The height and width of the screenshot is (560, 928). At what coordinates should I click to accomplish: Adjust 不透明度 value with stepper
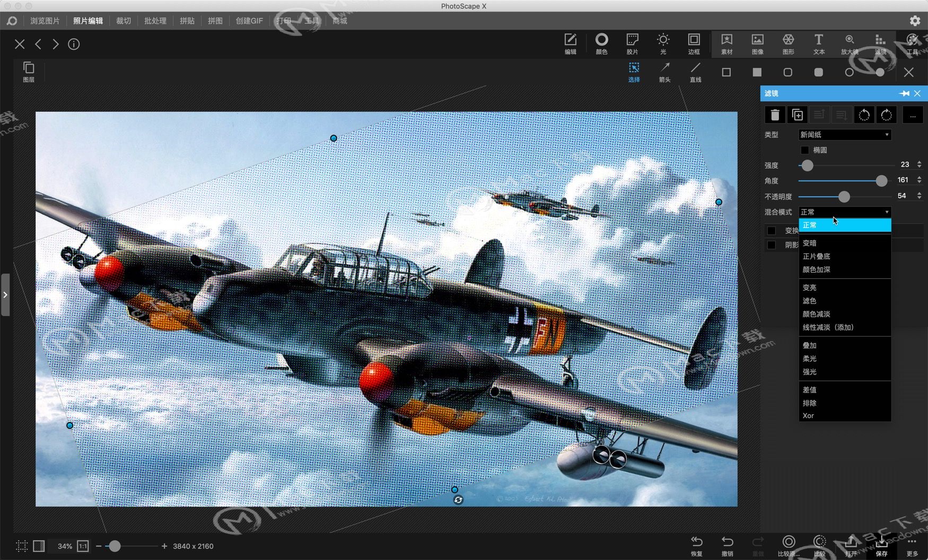(x=919, y=196)
